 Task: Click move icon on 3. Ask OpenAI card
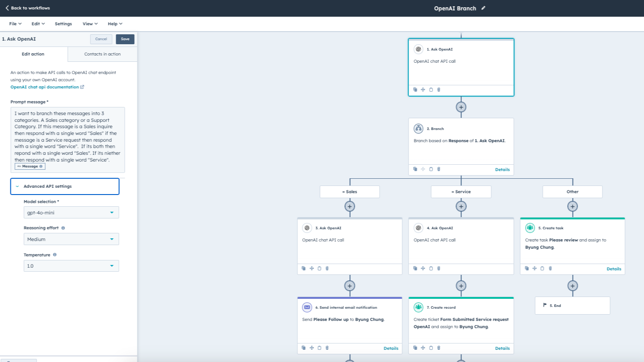coord(311,269)
